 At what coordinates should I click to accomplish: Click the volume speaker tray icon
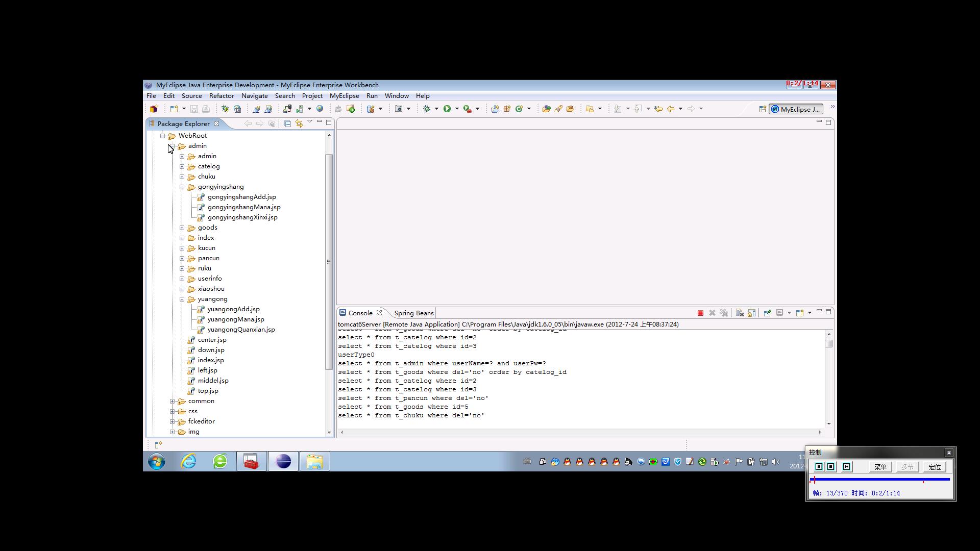776,462
